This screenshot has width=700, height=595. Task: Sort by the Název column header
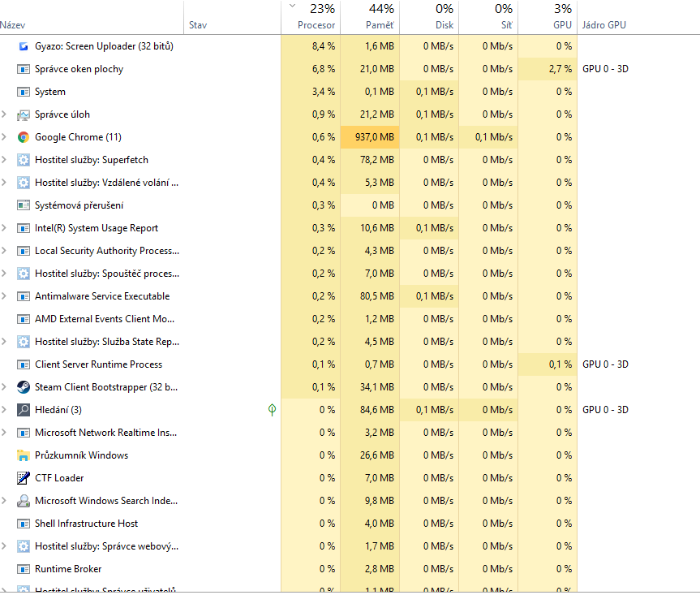(x=92, y=18)
